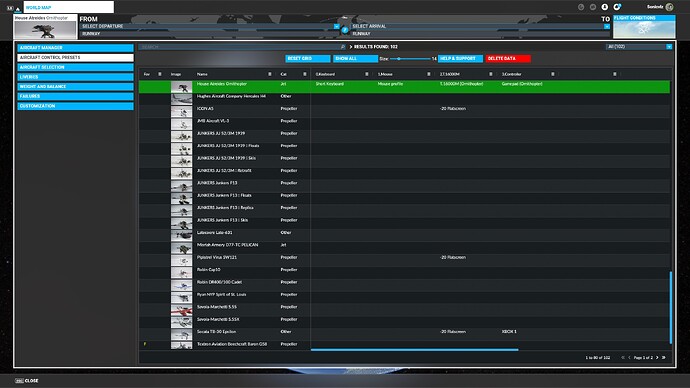The height and width of the screenshot is (388, 690).
Task: Toggle favorite on Beechcraft Baron G58 row
Action: point(145,344)
